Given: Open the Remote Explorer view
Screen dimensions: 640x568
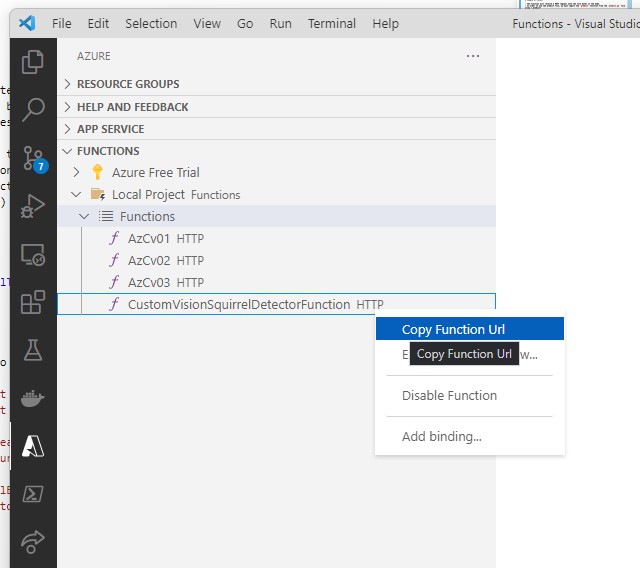Looking at the screenshot, I should click(33, 255).
